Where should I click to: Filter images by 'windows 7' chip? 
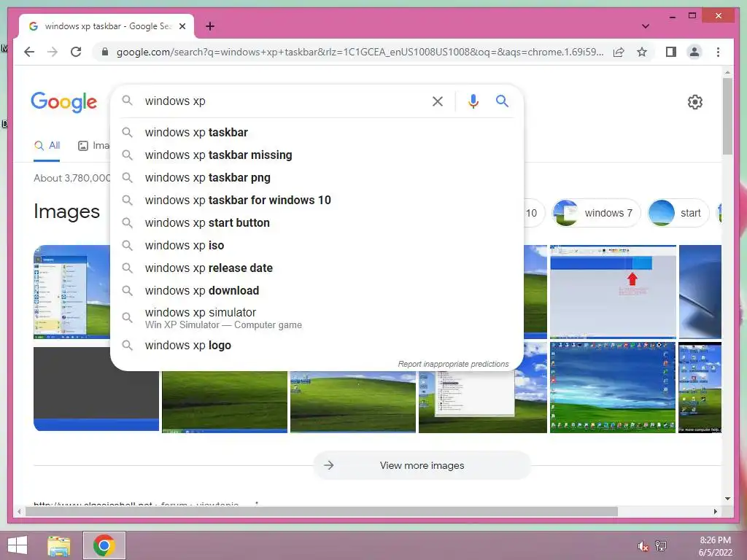[x=596, y=213]
